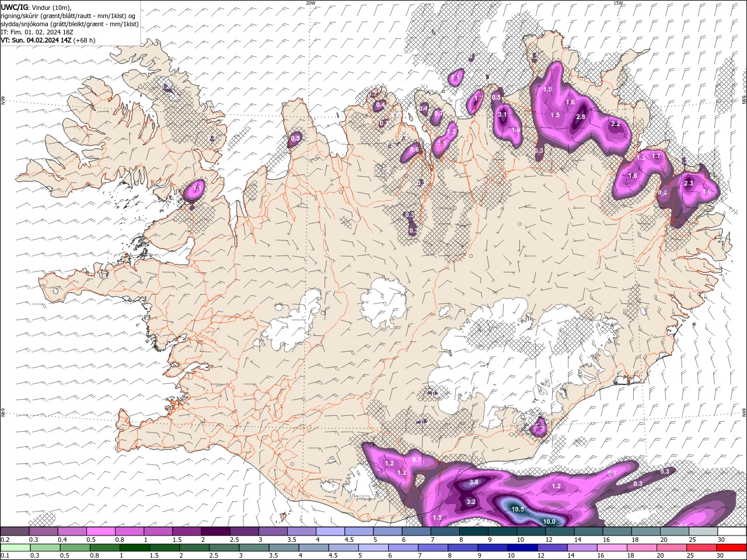This screenshot has width=747, height=560.
Task: Click the 3.8 precipitation value on the map
Action: point(474,482)
